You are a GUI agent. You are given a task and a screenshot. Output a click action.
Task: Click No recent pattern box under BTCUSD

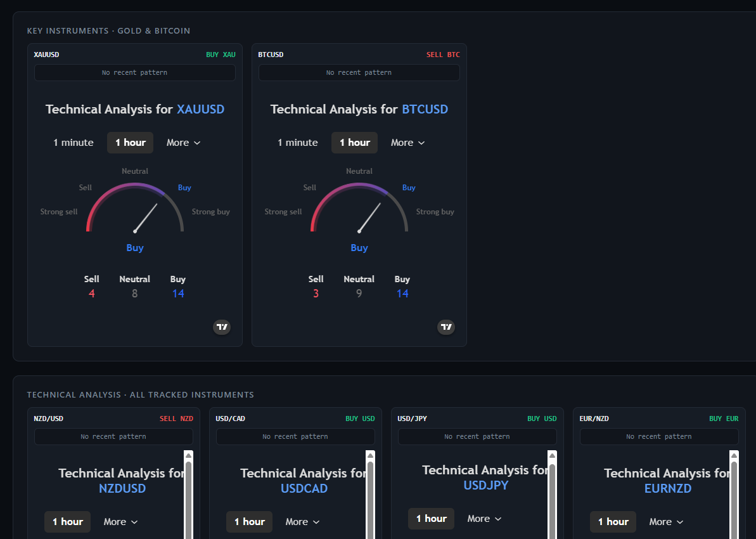click(359, 72)
